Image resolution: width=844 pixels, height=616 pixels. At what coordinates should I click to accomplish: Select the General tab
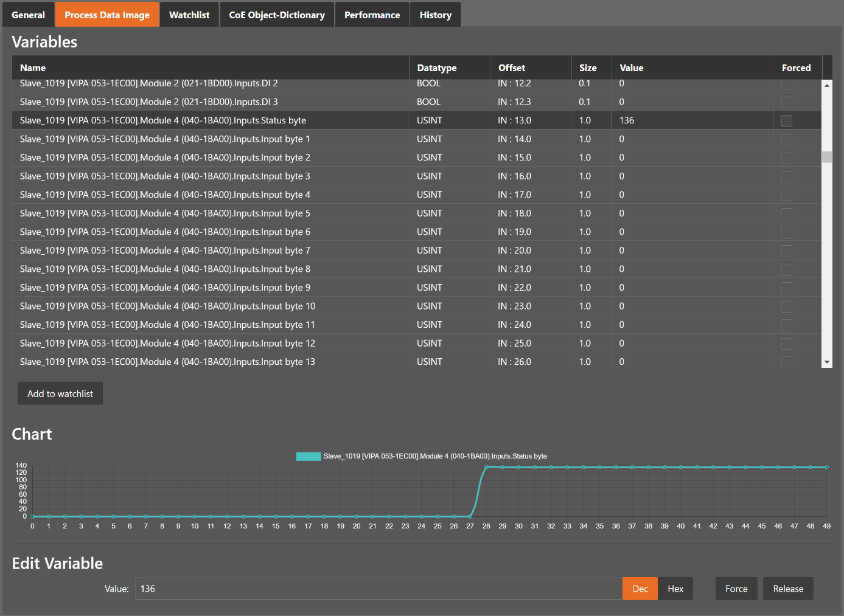click(28, 15)
